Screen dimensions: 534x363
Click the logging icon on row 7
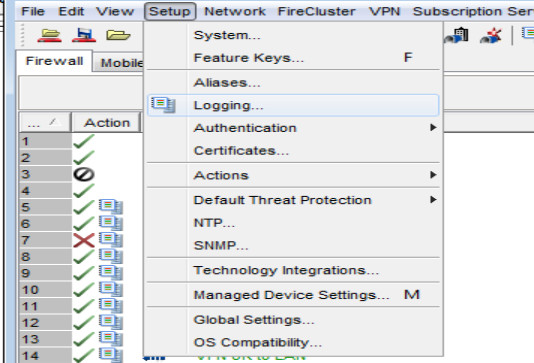point(111,239)
